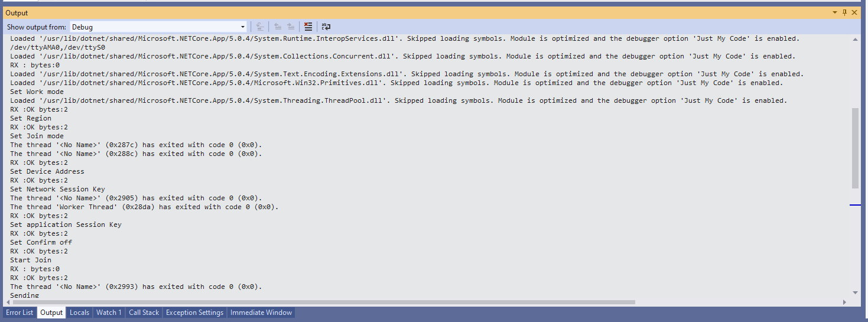Image resolution: width=868 pixels, height=322 pixels.
Task: Click the vertical scrollbar down arrow
Action: tap(855, 293)
